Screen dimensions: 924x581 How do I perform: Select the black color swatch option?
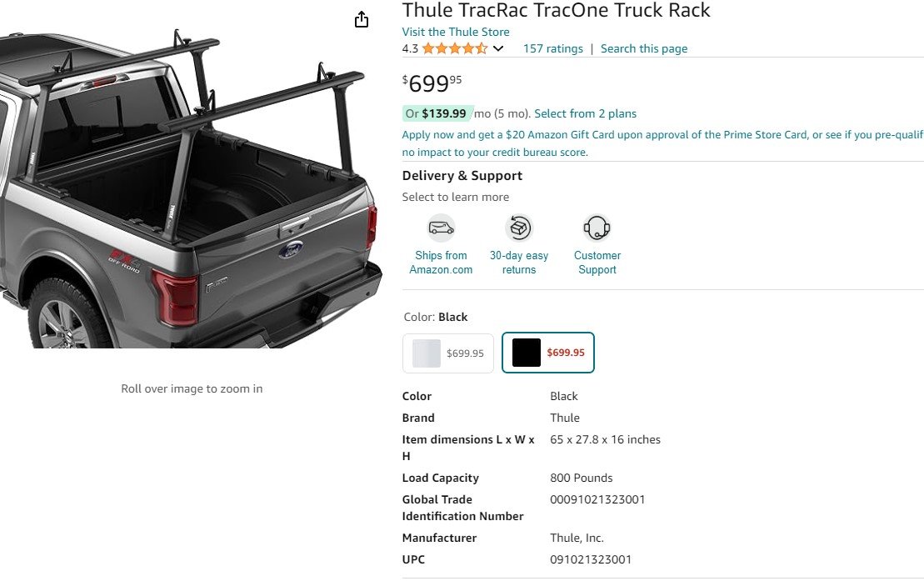point(548,353)
